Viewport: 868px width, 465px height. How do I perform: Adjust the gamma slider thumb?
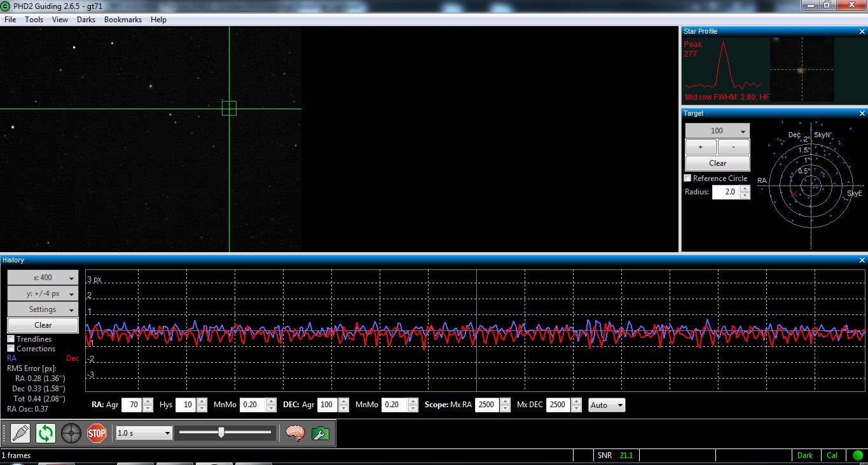coord(221,433)
